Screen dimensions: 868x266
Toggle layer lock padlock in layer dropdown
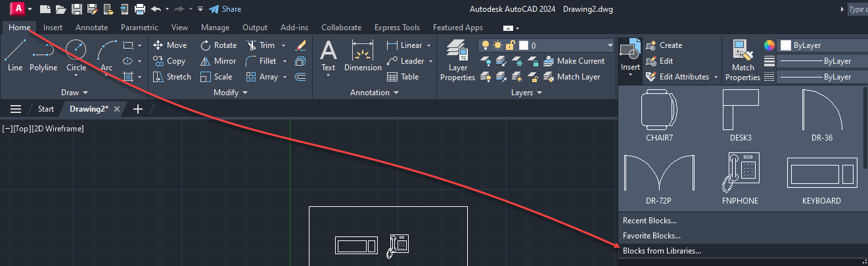(x=511, y=45)
